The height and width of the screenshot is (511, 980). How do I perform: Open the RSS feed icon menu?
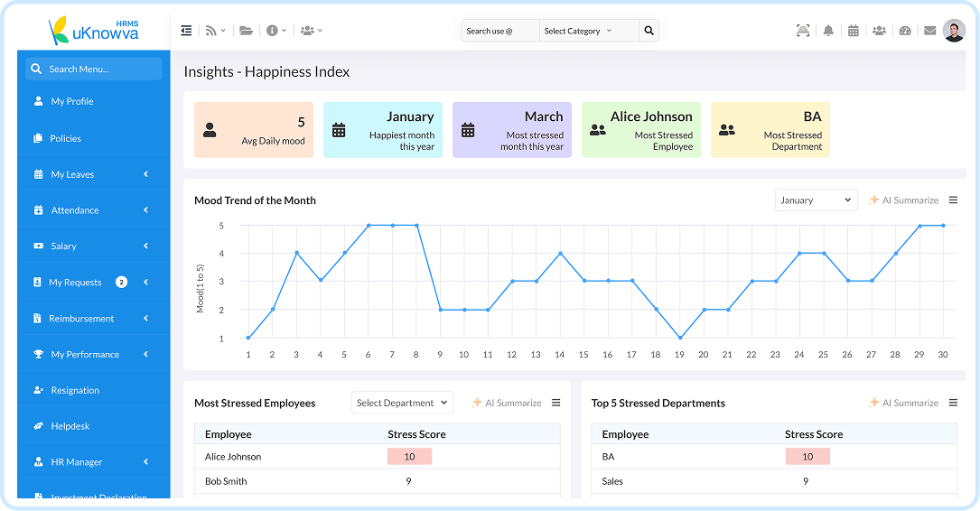[x=215, y=31]
